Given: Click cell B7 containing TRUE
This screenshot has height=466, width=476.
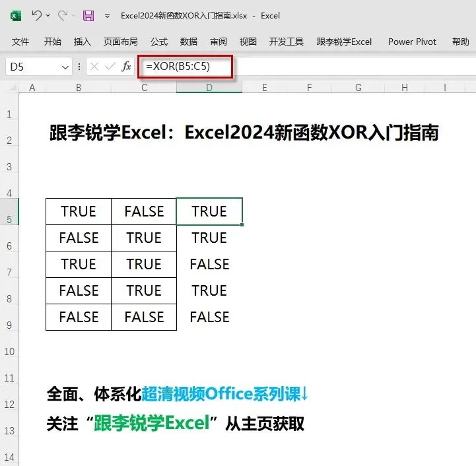Looking at the screenshot, I should click(79, 264).
